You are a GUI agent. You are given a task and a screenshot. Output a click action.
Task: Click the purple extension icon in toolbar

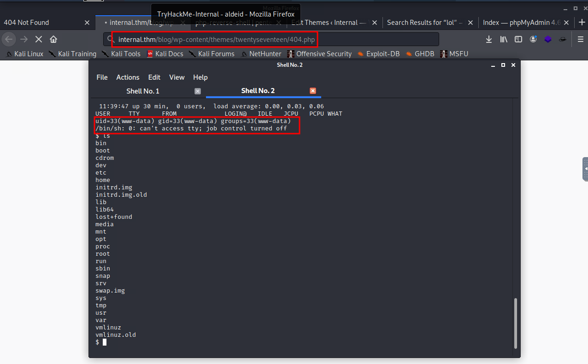[548, 40]
